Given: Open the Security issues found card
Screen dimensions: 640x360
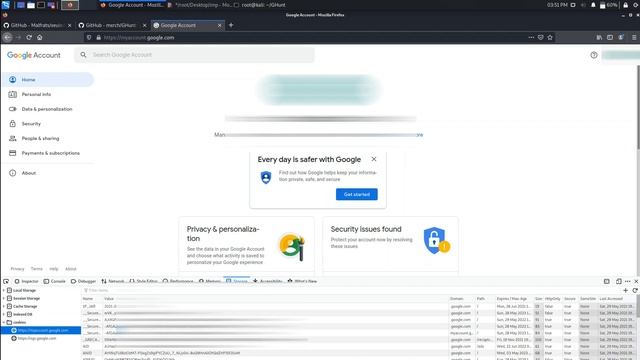Looking at the screenshot, I should coord(390,246).
